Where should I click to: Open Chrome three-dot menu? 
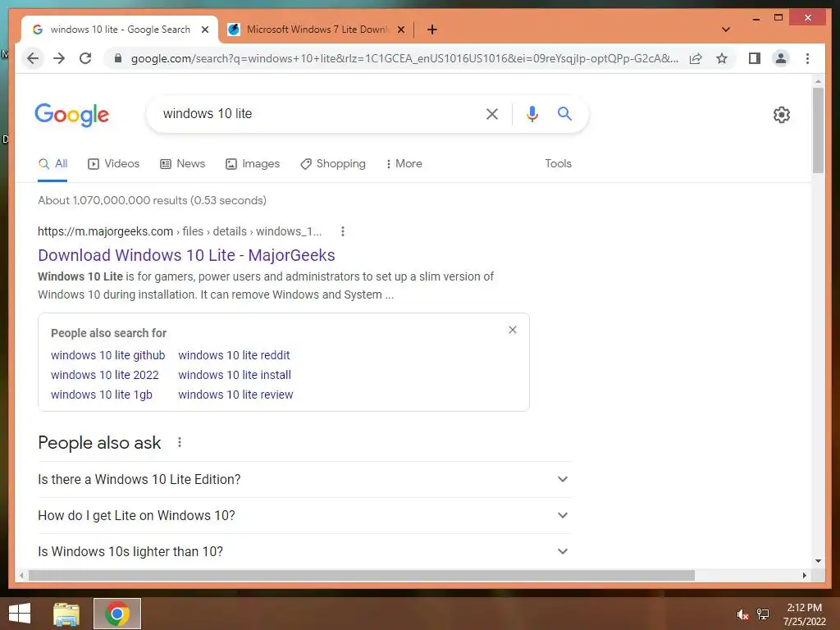click(x=807, y=58)
